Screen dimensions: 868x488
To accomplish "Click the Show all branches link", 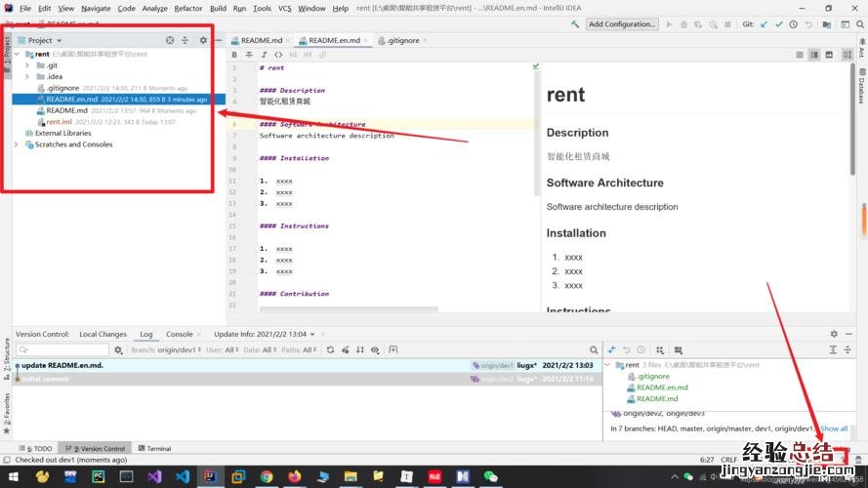I will point(833,428).
